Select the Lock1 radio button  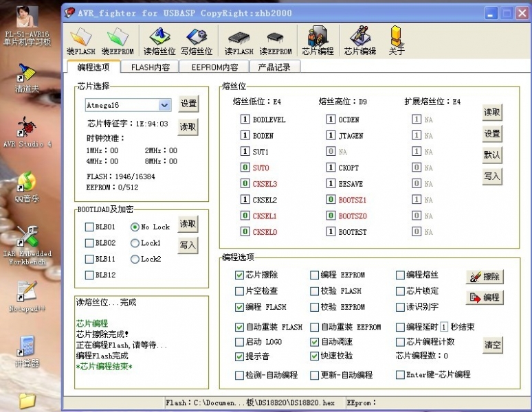tap(135, 243)
